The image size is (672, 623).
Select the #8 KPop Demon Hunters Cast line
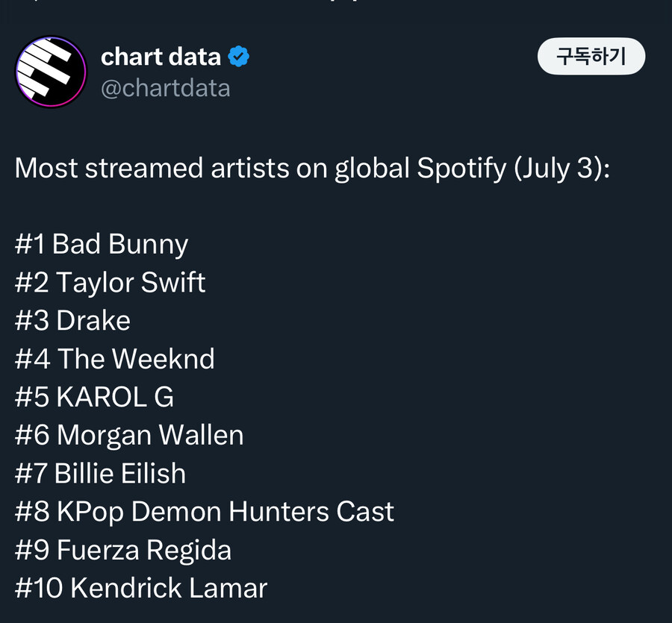(205, 512)
